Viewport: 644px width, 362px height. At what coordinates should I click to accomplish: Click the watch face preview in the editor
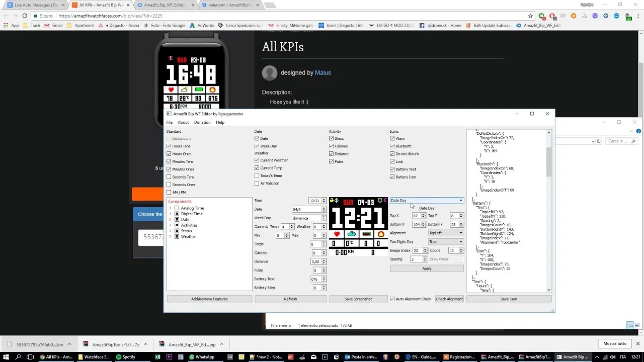tap(358, 226)
